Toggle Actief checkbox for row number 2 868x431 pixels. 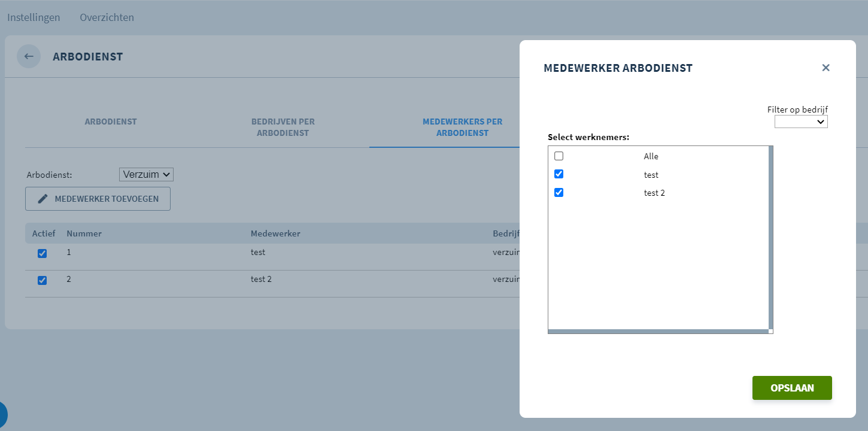pyautogui.click(x=42, y=280)
